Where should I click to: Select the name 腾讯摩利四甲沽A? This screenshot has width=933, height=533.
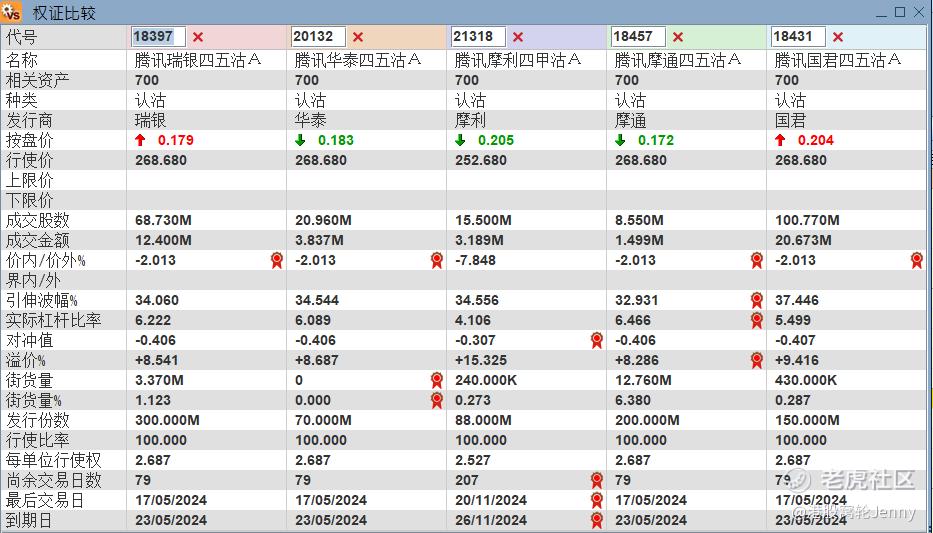[x=518, y=60]
